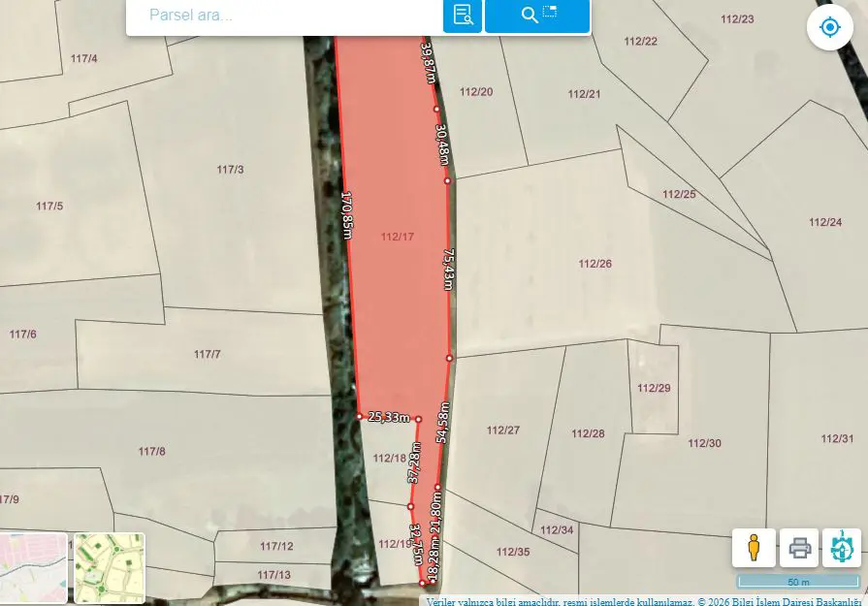
Task: Click the 37,28m edge length label
Action: click(x=415, y=463)
